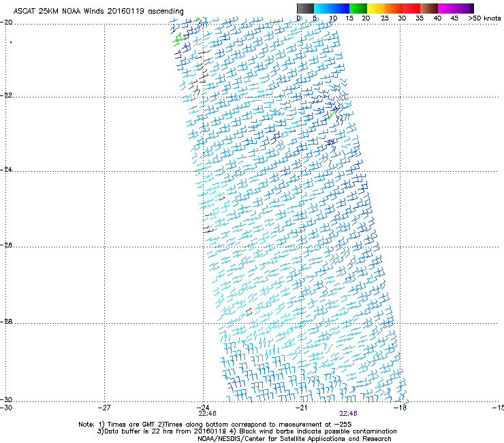Pick the orange 25-30 knots legend swatch
The height and width of the screenshot is (443, 504).
click(393, 8)
